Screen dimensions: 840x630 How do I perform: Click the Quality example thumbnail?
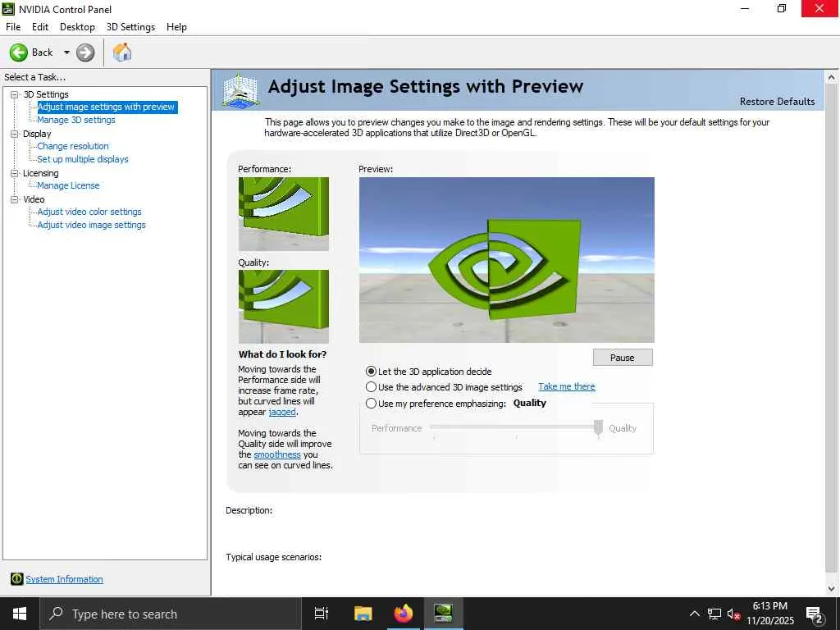click(283, 307)
